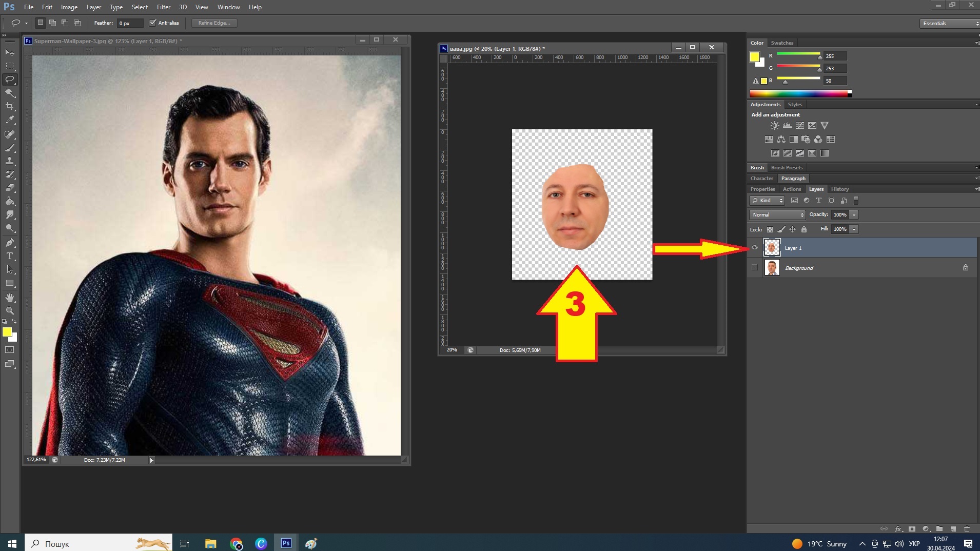This screenshot has width=980, height=551.
Task: Select the Smudge tool
Action: [x=10, y=214]
